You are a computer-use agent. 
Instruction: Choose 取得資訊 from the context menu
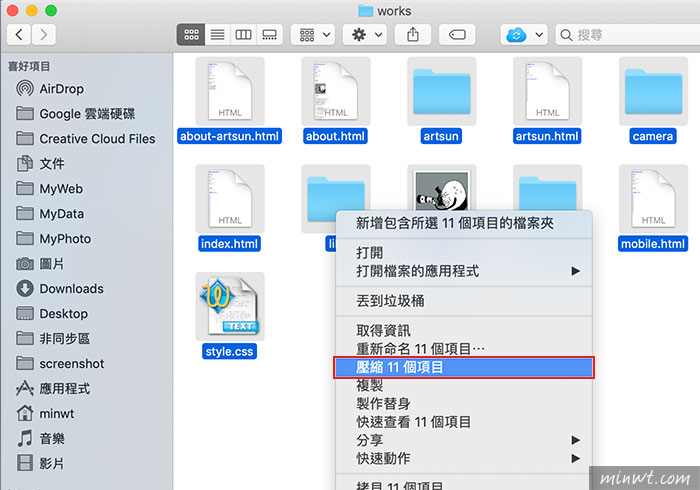463,331
